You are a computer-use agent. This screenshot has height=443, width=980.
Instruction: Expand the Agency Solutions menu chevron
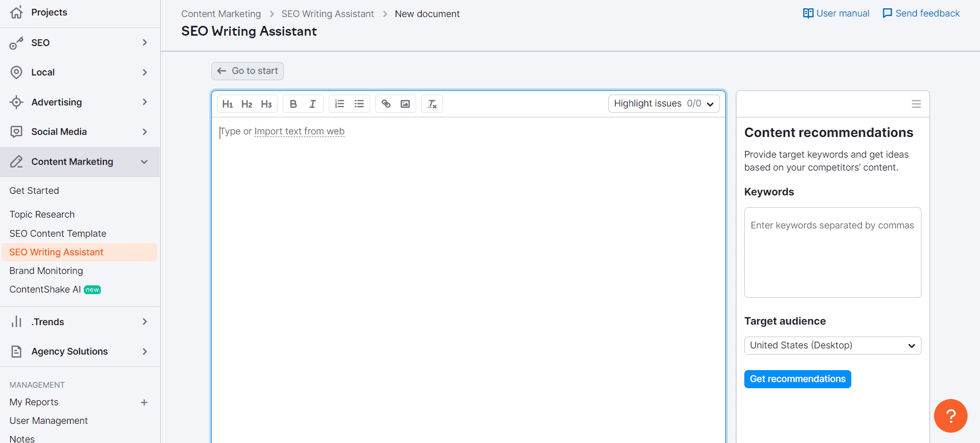[x=145, y=352]
